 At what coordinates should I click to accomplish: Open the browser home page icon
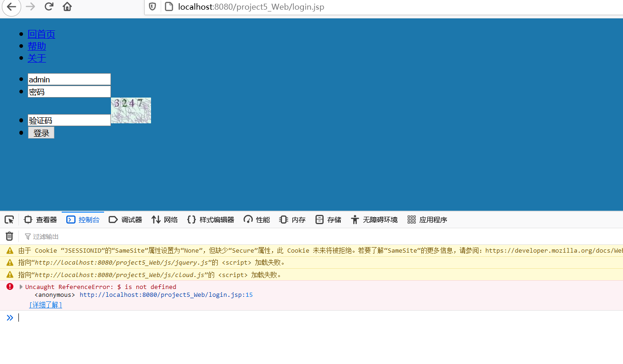click(67, 6)
